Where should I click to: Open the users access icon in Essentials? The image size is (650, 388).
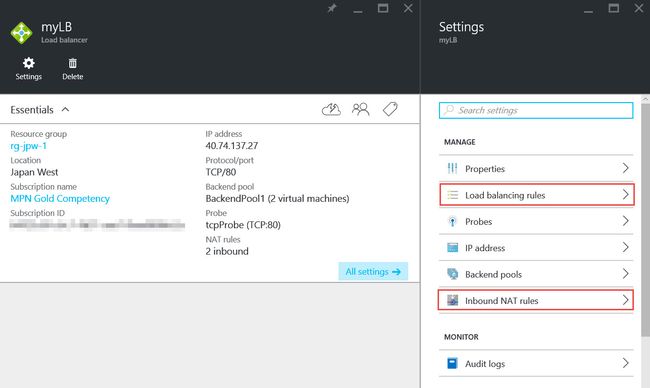(x=361, y=109)
